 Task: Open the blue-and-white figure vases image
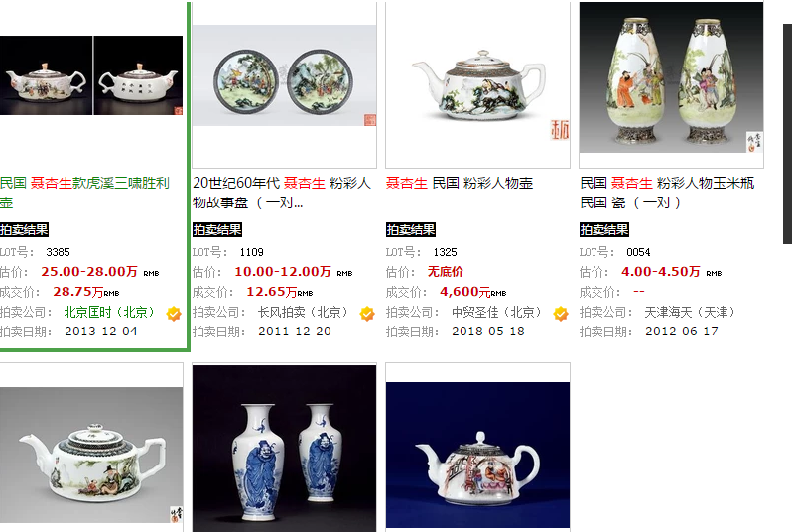click(x=285, y=449)
